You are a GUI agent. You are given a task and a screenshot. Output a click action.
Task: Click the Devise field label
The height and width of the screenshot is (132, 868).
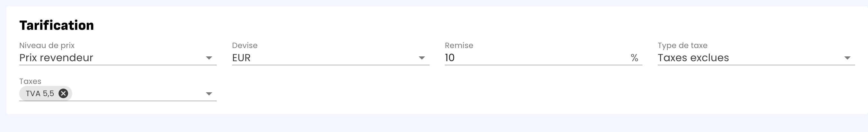pyautogui.click(x=245, y=45)
